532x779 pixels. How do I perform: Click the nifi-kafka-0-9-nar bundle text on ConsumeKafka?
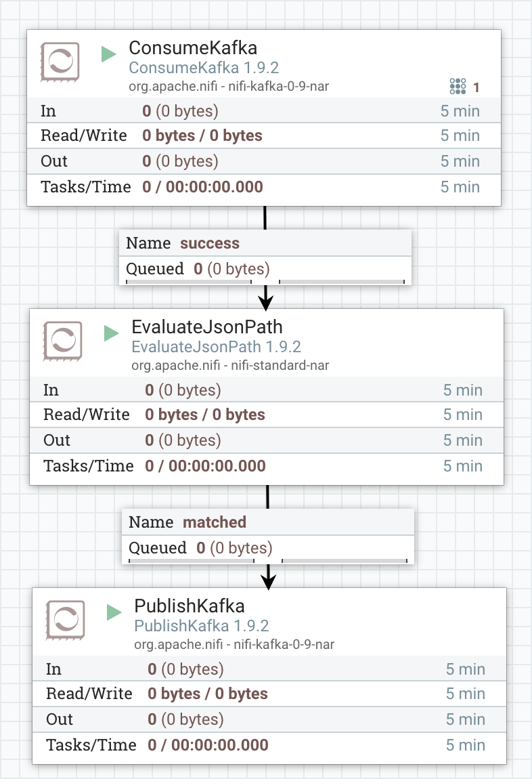pyautogui.click(x=278, y=87)
